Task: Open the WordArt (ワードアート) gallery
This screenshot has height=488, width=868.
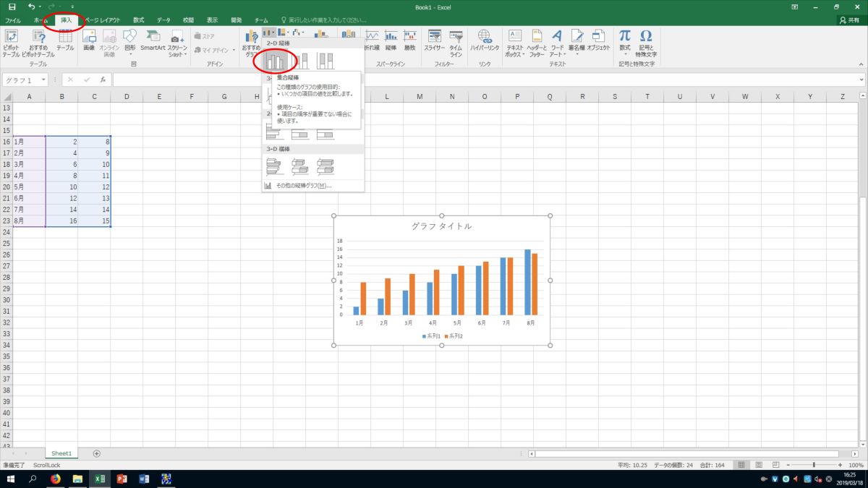Action: click(x=557, y=43)
